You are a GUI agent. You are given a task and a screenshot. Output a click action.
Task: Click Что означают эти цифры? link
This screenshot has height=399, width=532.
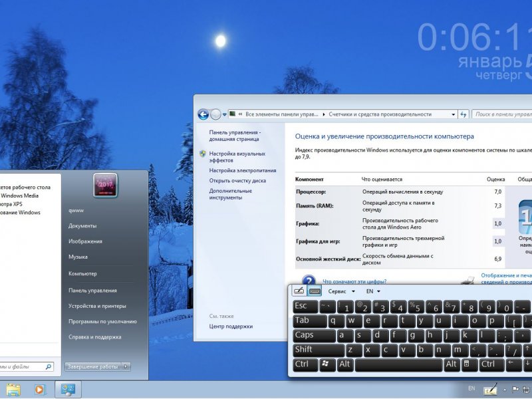[354, 281]
